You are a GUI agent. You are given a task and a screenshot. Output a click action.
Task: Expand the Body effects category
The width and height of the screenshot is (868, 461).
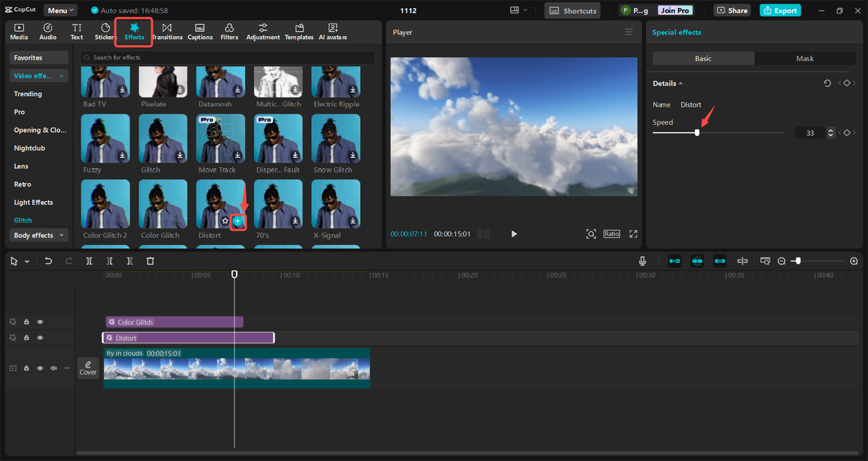click(x=39, y=235)
